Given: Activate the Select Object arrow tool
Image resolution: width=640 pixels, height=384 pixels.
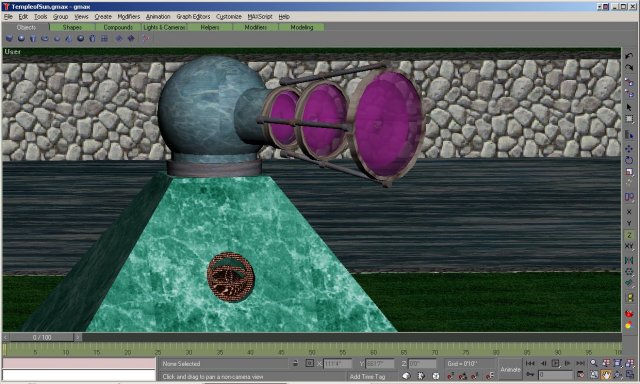Looking at the screenshot, I should 629,107.
